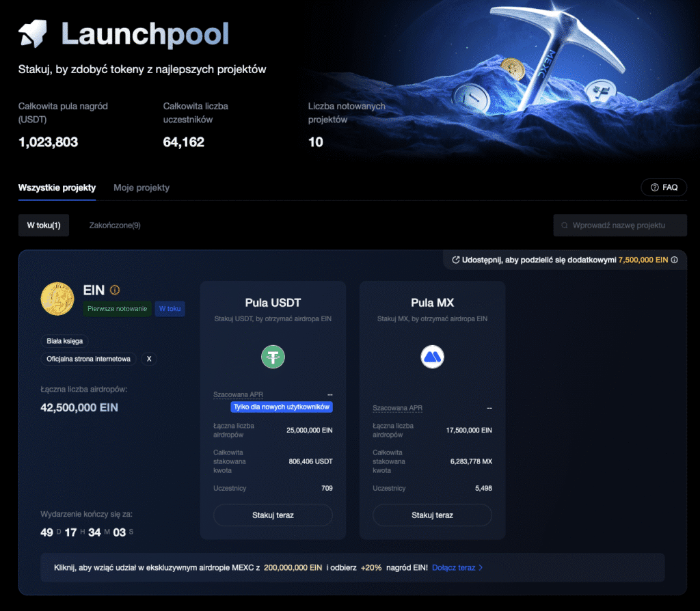
Task: Select the Zakończone(9) filter
Action: coord(115,226)
